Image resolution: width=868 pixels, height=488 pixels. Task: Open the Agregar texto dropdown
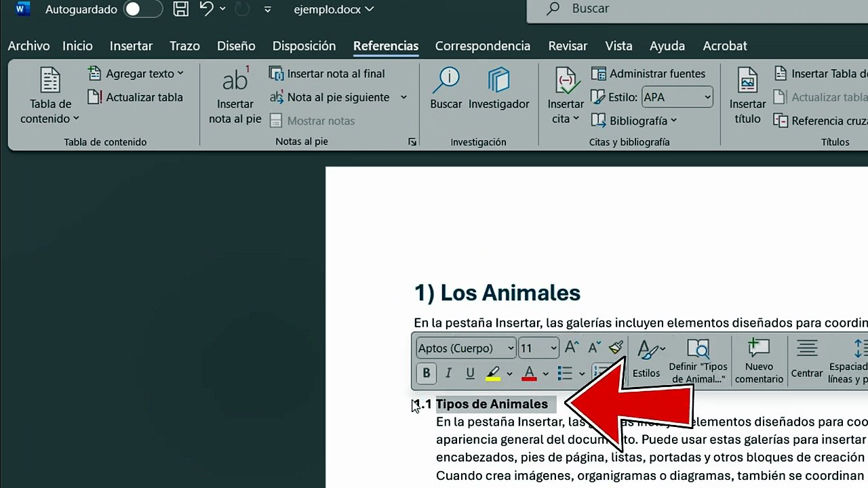coord(136,73)
